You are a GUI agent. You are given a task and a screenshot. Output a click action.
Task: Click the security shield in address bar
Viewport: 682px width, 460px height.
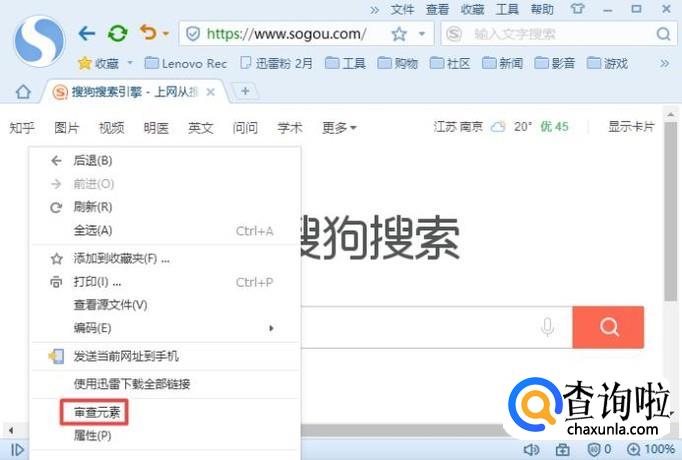193,34
